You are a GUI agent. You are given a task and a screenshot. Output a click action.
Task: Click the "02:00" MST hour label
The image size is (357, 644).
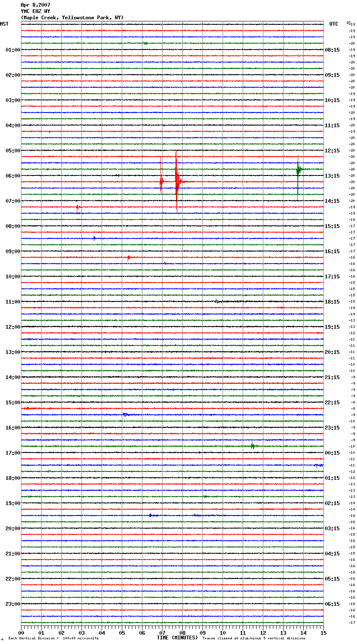[13, 75]
